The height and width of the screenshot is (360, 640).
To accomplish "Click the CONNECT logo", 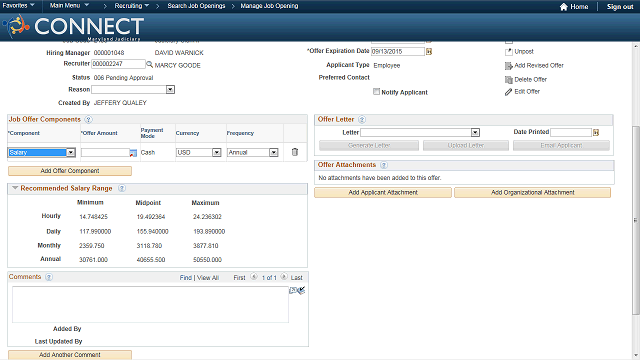I will pos(73,27).
